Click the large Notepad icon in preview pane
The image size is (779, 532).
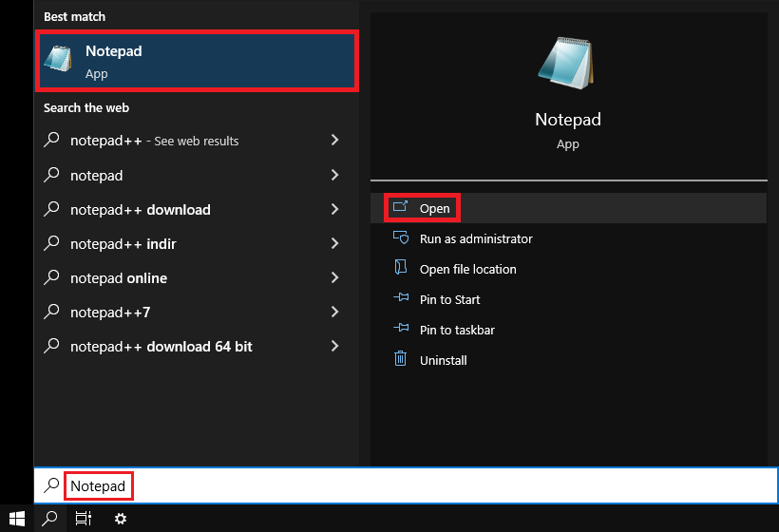566,63
